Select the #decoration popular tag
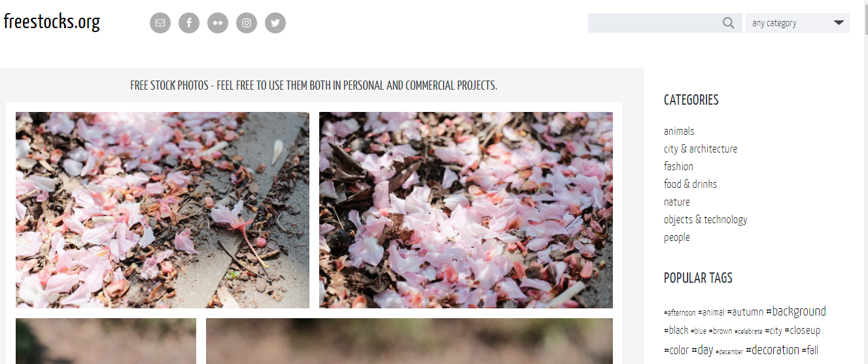 click(x=773, y=350)
